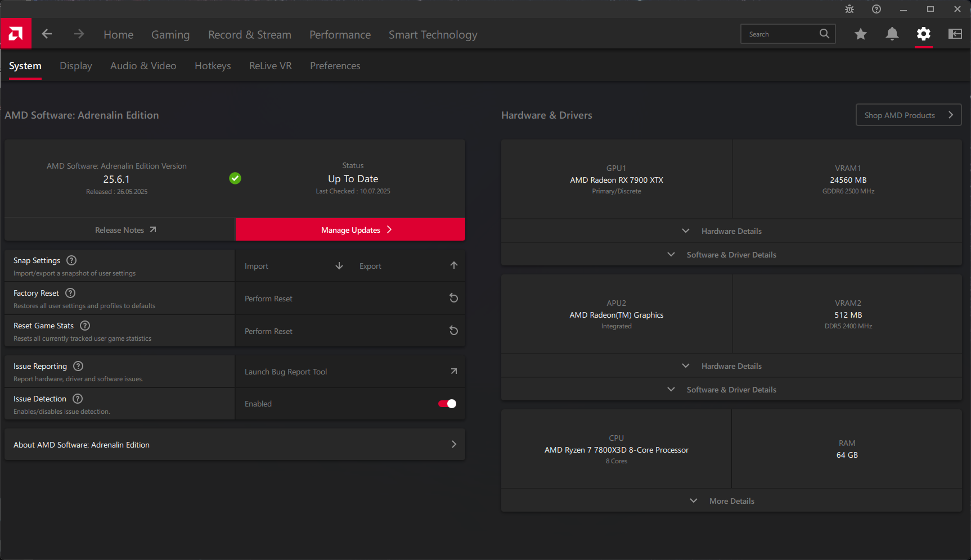Click Shop AMD Products button
Image resolution: width=971 pixels, height=560 pixels.
[909, 115]
